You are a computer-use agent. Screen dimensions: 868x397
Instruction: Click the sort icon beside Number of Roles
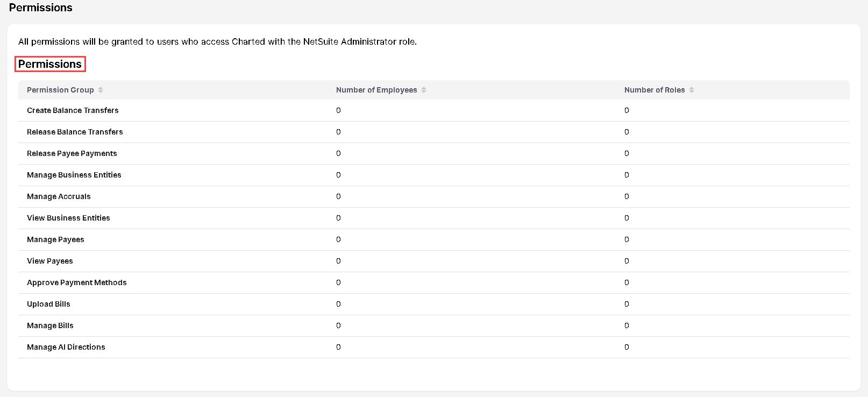point(692,90)
